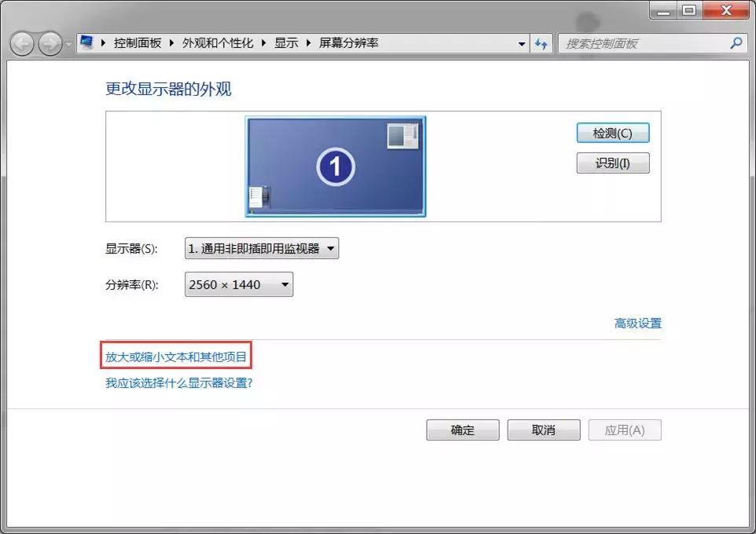Click the 识别(I) button
This screenshot has width=756, height=534.
(612, 163)
